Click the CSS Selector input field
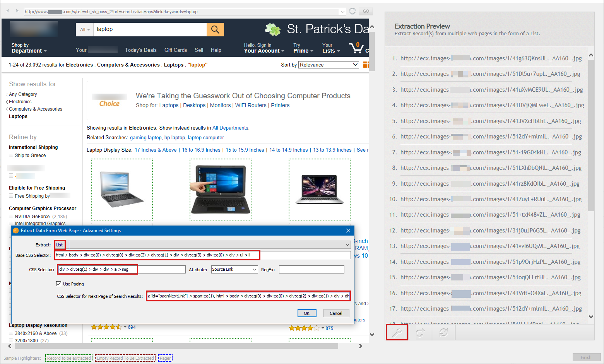Image resolution: width=604 pixels, height=364 pixels. pos(121,269)
